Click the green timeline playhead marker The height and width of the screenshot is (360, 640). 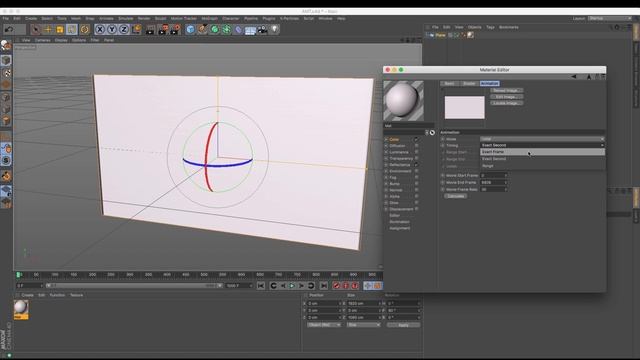click(x=18, y=275)
